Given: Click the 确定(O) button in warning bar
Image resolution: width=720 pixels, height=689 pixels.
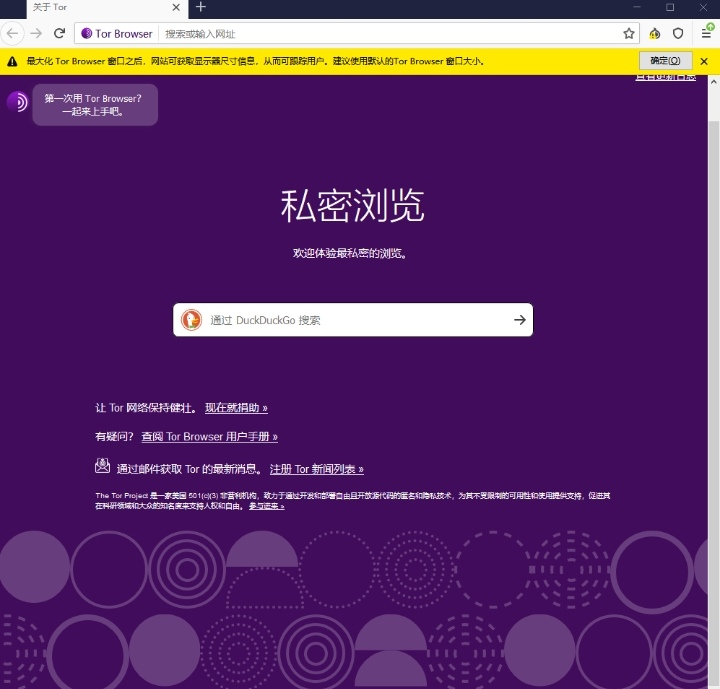Looking at the screenshot, I should (665, 61).
